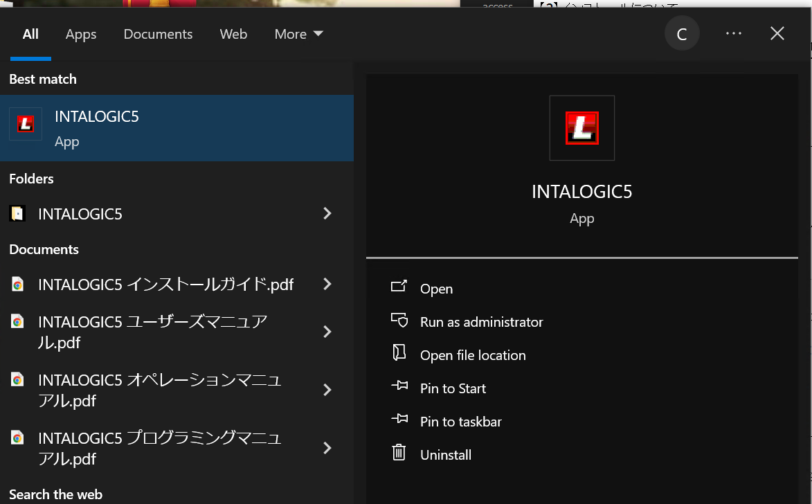Switch to the Documents search tab
Image resolution: width=812 pixels, height=504 pixels.
click(158, 34)
